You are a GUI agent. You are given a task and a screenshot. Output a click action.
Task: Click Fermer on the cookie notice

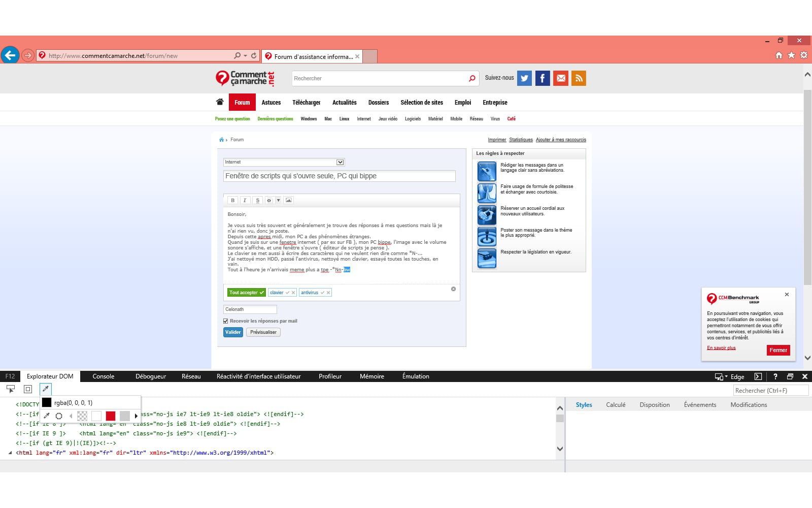pos(778,350)
